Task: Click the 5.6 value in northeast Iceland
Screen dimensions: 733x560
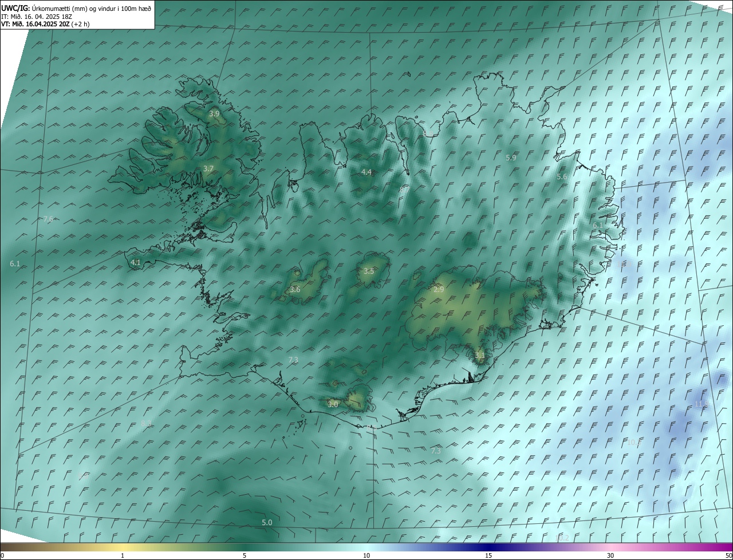Action: coord(562,177)
